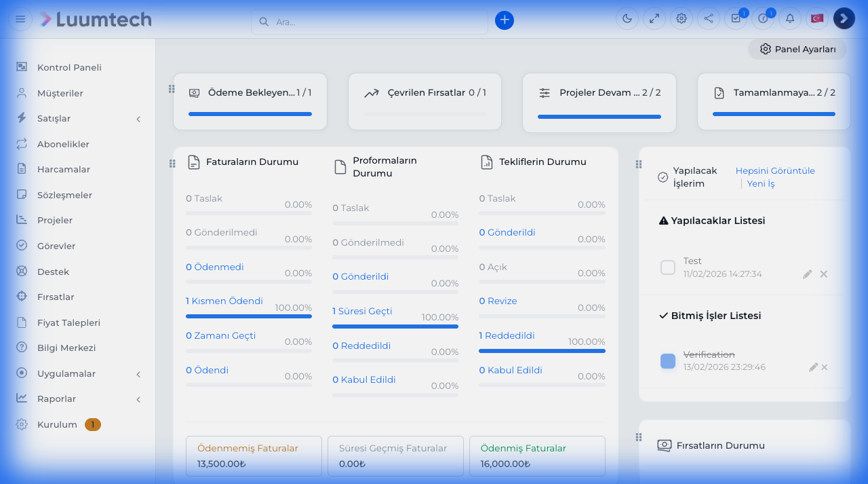Screen dimensions: 868x484
Task: Go to Projeler in the sidebar
Action: coord(54,220)
